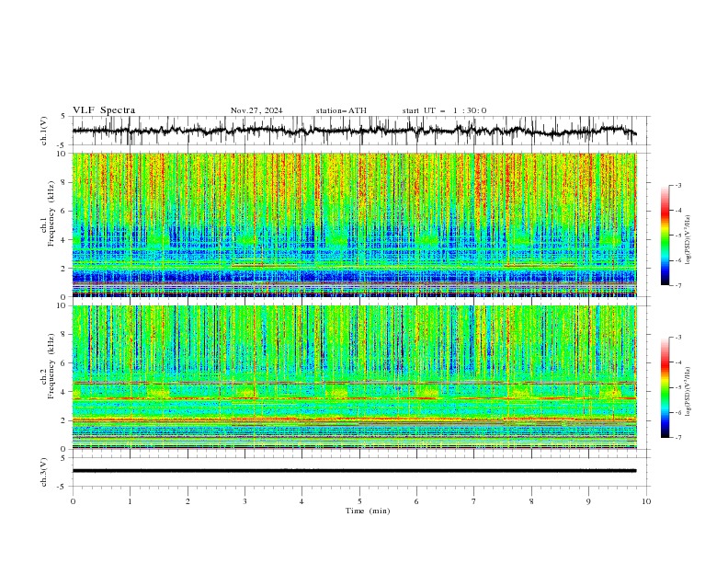Screen dimensions: 728x563
Task: Click the ch.1 'Frequency (kHz)' axis label
Action: pyautogui.click(x=51, y=213)
